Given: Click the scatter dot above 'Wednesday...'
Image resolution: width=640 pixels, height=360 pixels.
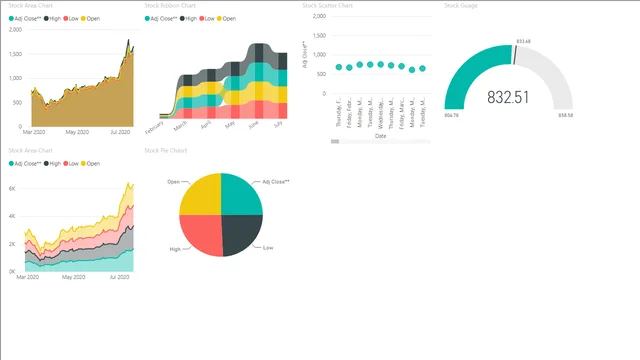Looking at the screenshot, I should 380,64.
